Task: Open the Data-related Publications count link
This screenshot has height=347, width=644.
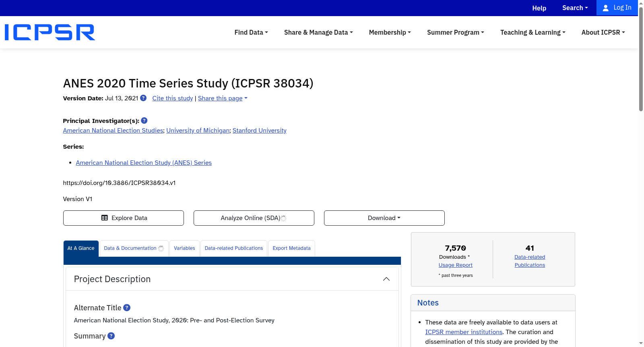Action: (x=530, y=261)
